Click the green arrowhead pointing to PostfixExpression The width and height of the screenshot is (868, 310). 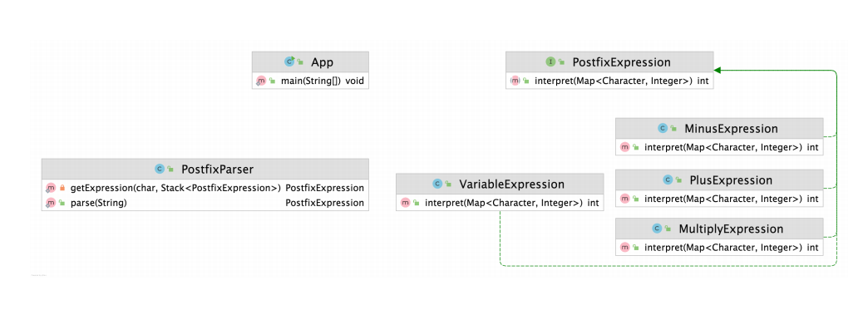(x=718, y=71)
